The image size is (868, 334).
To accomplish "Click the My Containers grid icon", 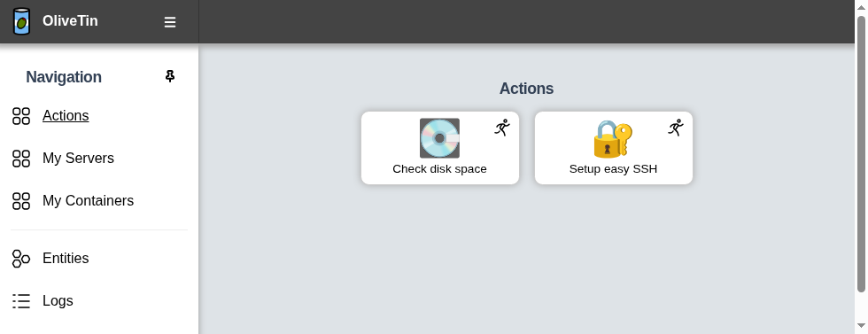I will pyautogui.click(x=21, y=200).
